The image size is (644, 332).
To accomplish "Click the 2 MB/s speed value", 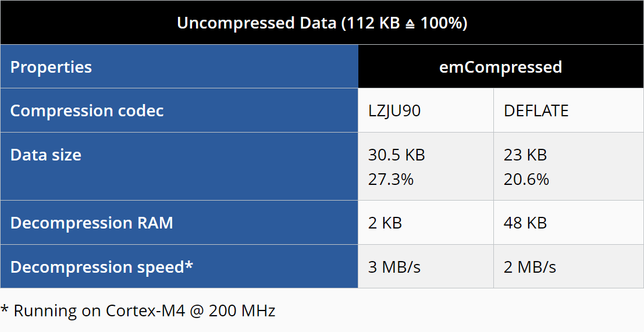I will (x=530, y=267).
